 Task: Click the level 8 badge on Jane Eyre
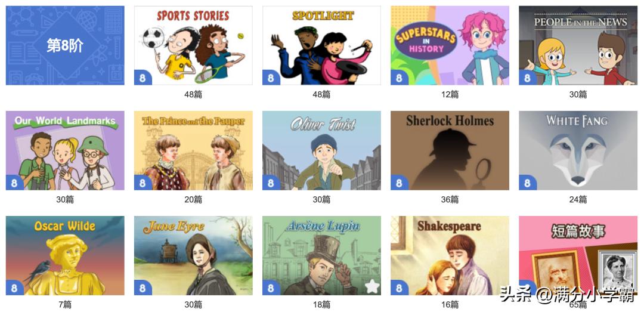tap(142, 288)
